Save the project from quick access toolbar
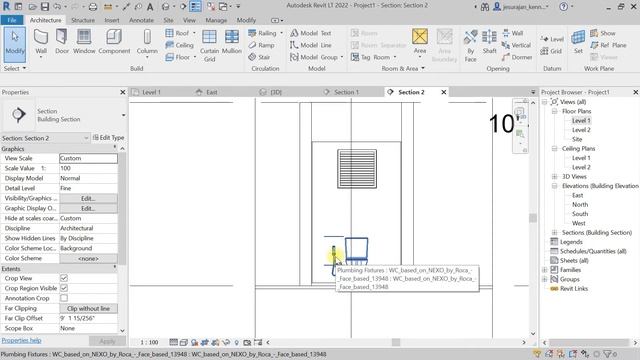Screen dimensions: 640x360 pos(45,7)
